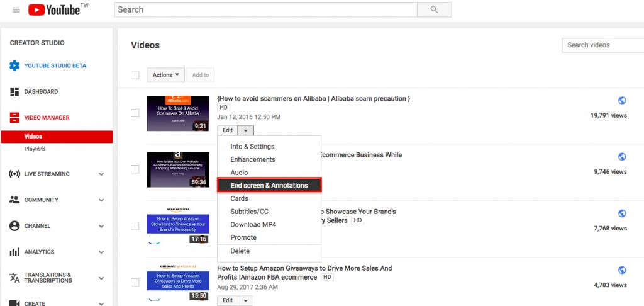This screenshot has height=306, width=644.
Task: Click the Create camera icon
Action: (14, 303)
